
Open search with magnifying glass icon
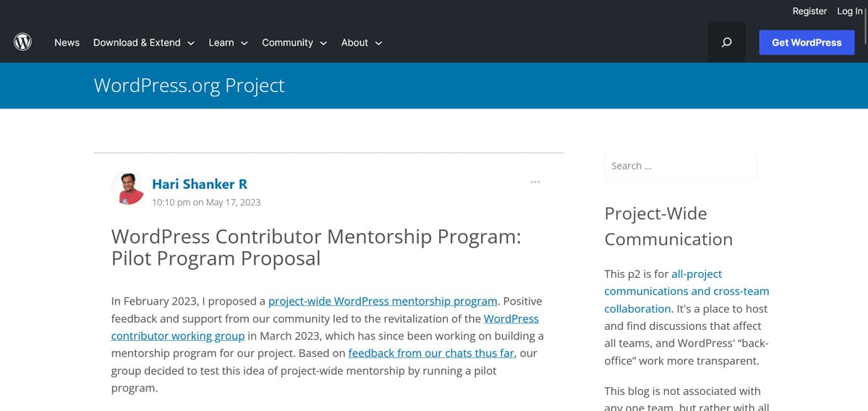click(x=727, y=42)
